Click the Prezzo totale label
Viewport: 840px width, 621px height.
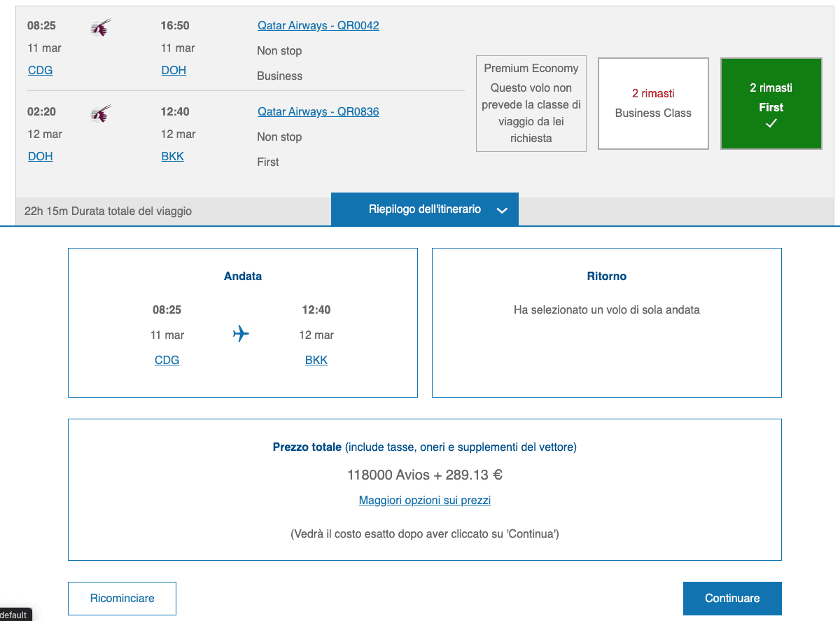pos(307,447)
